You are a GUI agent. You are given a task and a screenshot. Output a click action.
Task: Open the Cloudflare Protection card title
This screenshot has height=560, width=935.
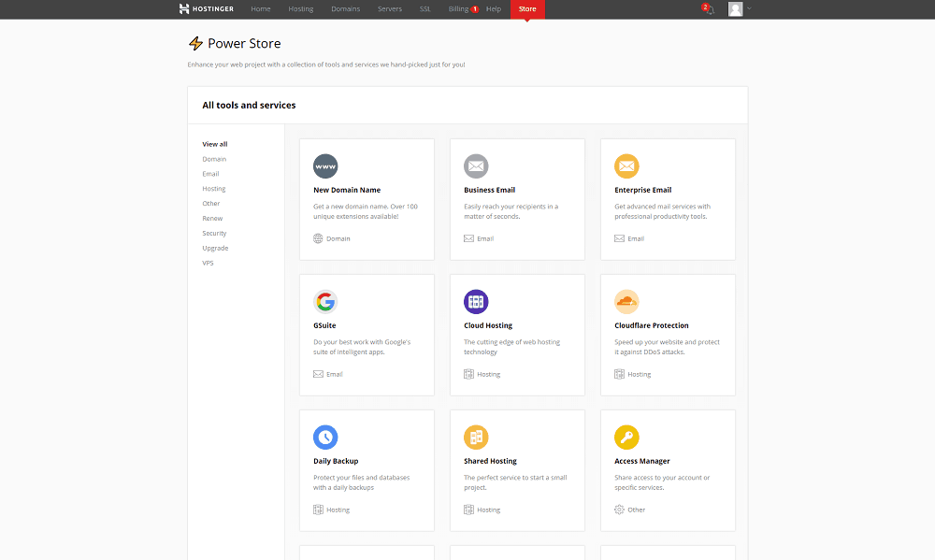click(651, 325)
